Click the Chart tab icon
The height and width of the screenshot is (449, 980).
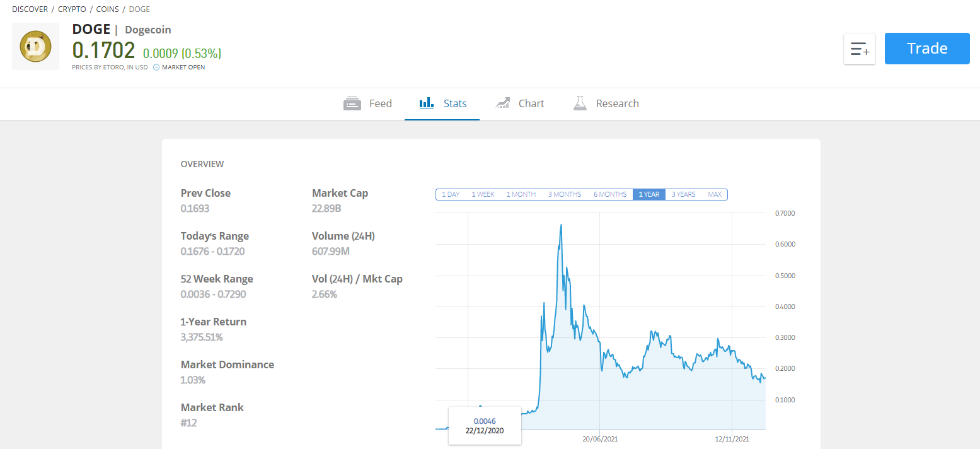502,103
